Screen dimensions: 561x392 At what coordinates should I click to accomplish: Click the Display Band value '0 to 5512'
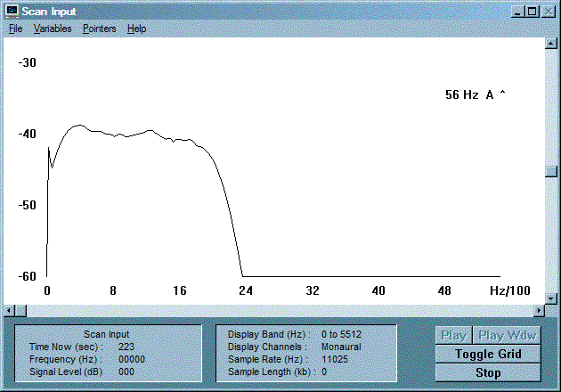(x=341, y=334)
